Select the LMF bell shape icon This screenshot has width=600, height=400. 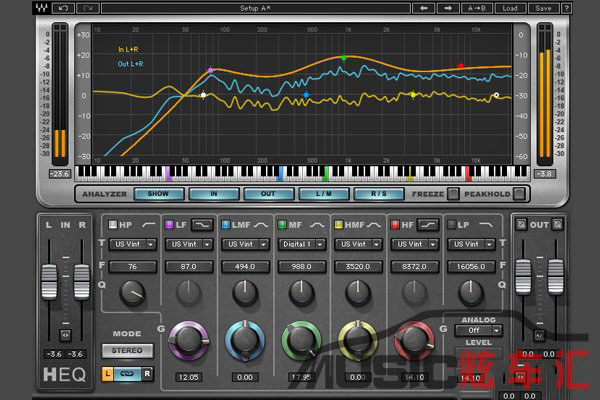261,225
